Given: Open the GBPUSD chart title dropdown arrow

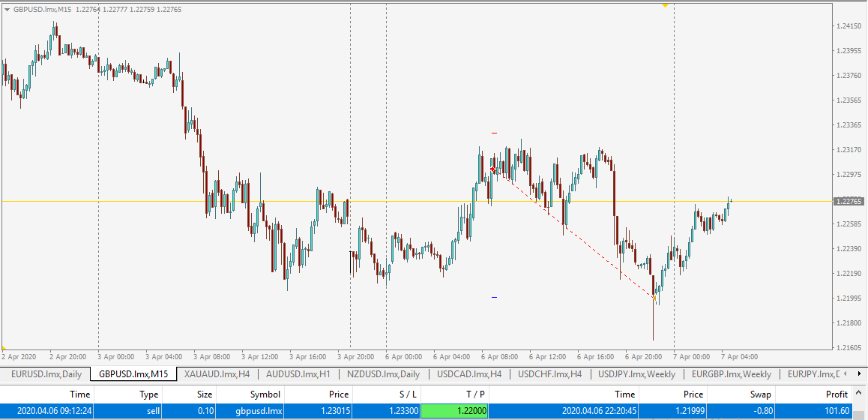Looking at the screenshot, I should (7, 10).
